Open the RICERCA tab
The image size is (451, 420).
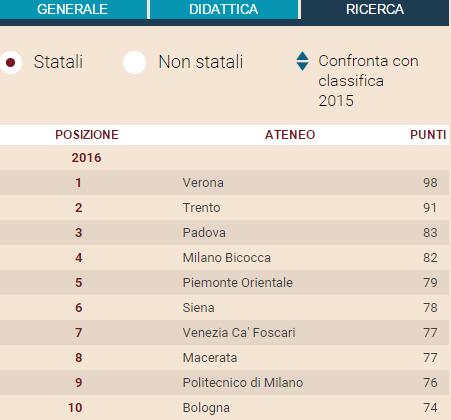pos(375,9)
